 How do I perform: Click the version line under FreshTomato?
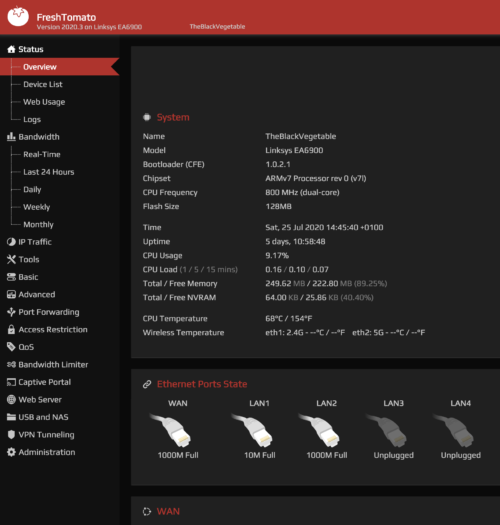[x=89, y=27]
